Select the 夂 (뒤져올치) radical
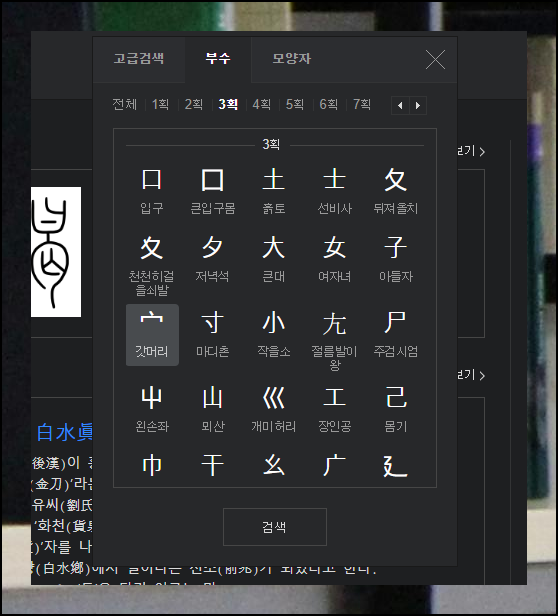Image resolution: width=558 pixels, height=616 pixels. (395, 191)
